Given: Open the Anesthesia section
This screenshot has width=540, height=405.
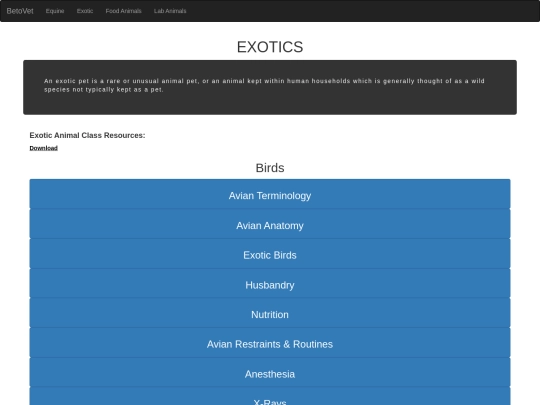Looking at the screenshot, I should 270,373.
